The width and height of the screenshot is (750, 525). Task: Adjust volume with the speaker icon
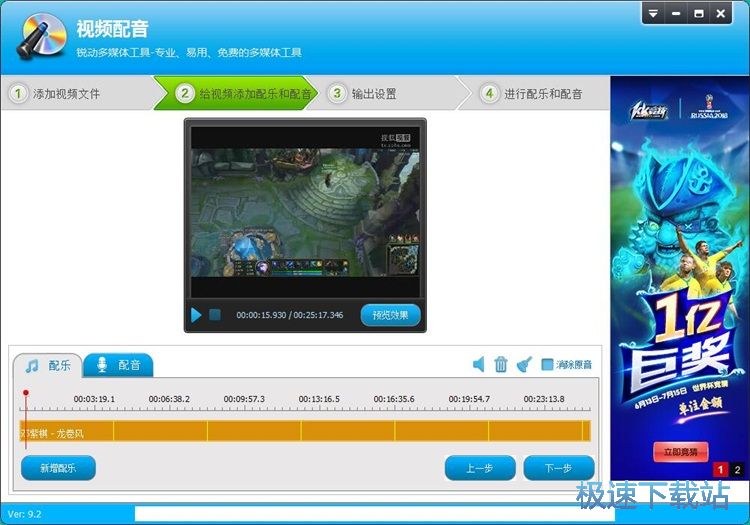pyautogui.click(x=478, y=364)
